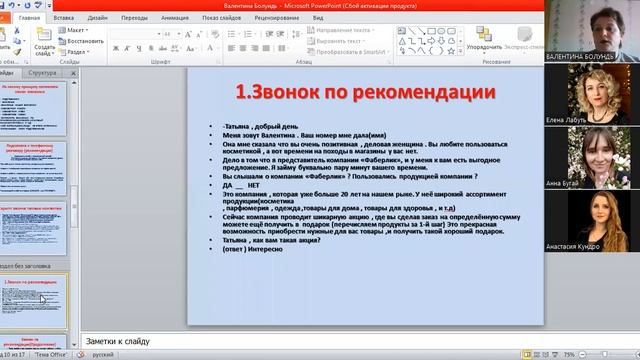Image resolution: width=640 pixels, height=360 pixels.
Task: Open the Макет layout dropdown
Action: (73, 30)
